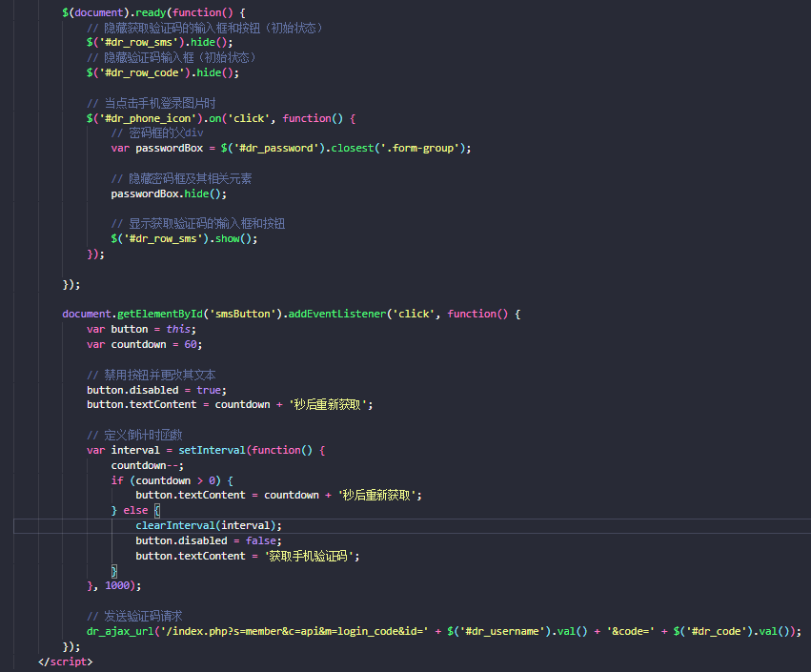Click the '// 定义倒计时函数' comment
The height and width of the screenshot is (672, 811).
click(x=134, y=435)
